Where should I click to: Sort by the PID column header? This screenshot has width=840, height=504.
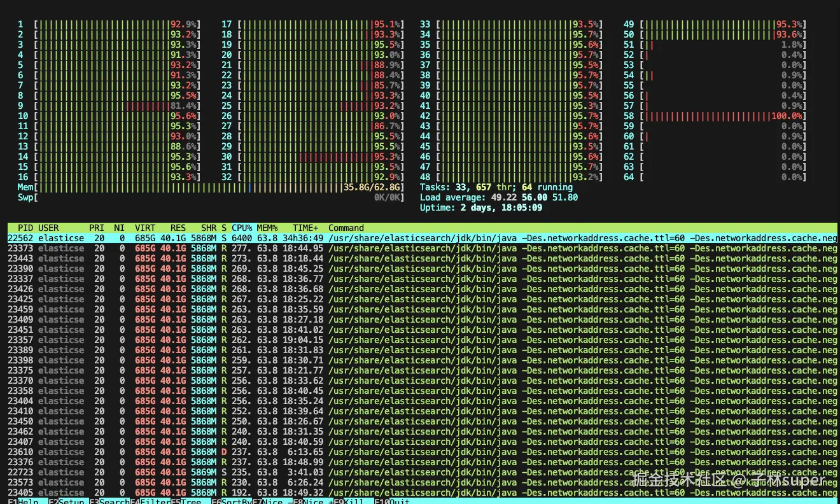(x=25, y=228)
